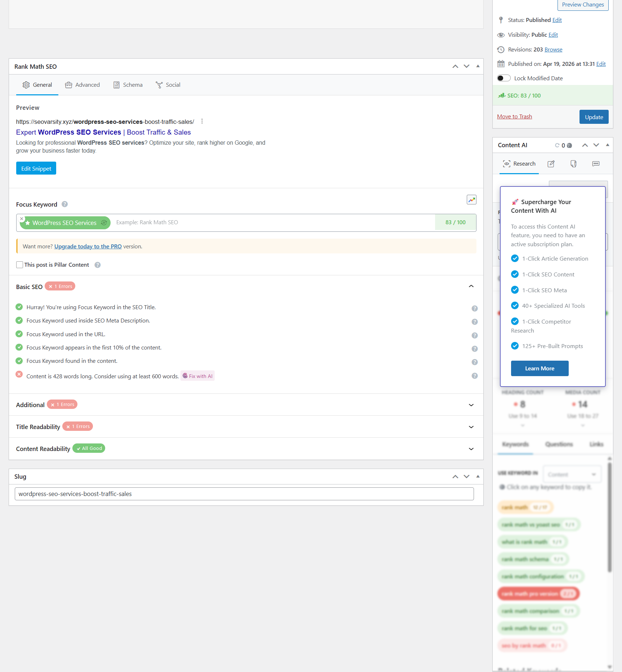Open the snippet preview three-dot menu
The width and height of the screenshot is (622, 672).
click(x=202, y=121)
